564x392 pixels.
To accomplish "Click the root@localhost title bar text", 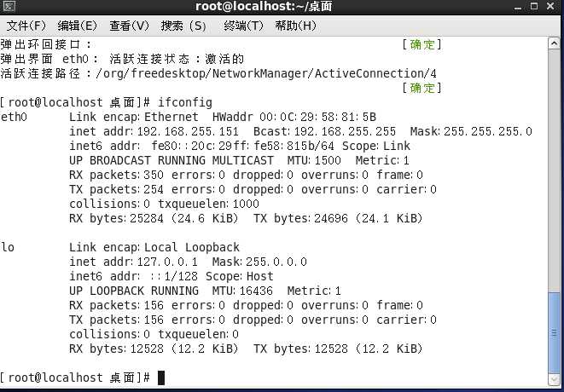I will pyautogui.click(x=263, y=7).
